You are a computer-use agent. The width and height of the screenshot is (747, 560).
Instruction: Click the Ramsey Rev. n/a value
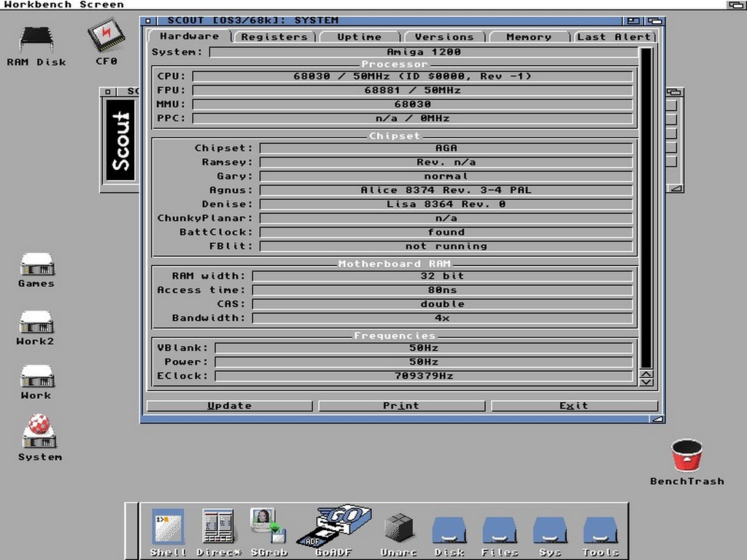tap(446, 162)
